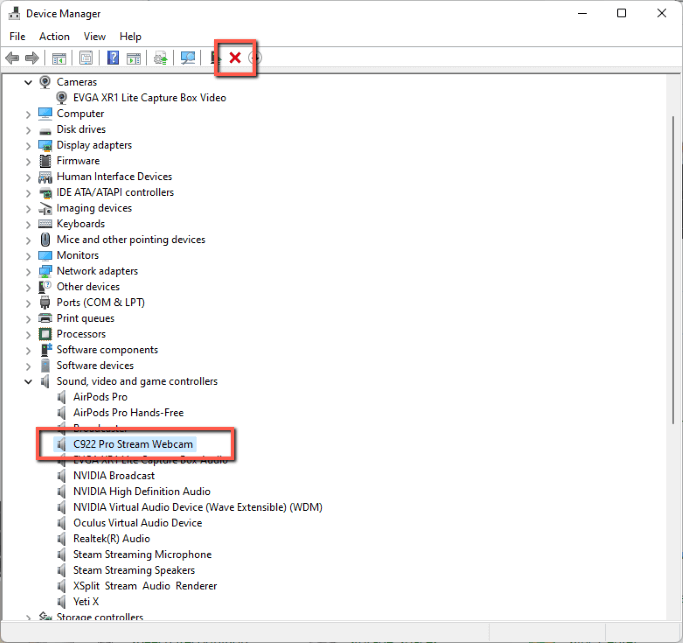The image size is (683, 643).
Task: Open the File menu
Action: [x=17, y=37]
